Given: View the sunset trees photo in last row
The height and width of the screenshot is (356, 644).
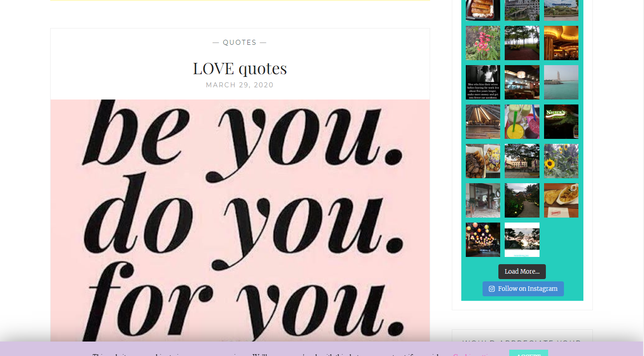Looking at the screenshot, I should click(522, 240).
